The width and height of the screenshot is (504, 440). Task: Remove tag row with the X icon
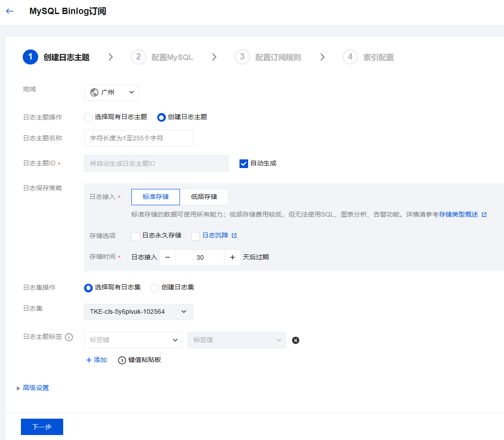(295, 340)
